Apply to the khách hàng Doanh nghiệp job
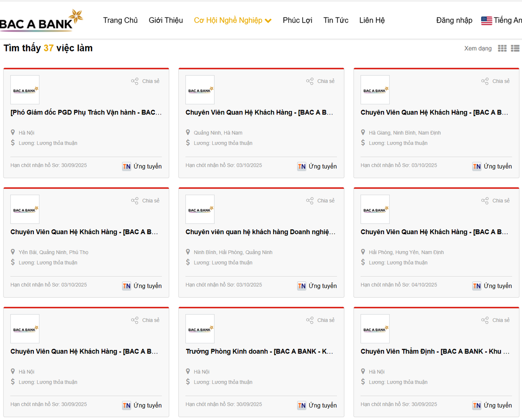The width and height of the screenshot is (522, 420). pyautogui.click(x=317, y=286)
